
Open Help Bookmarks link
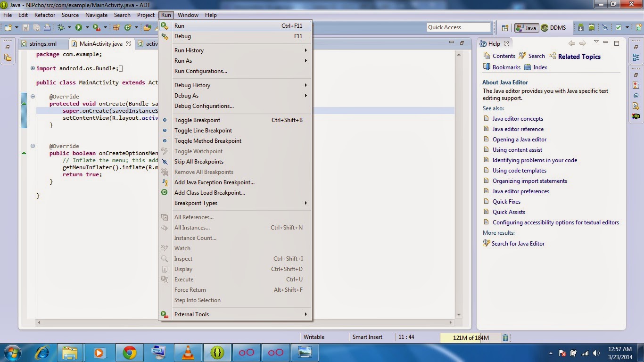(506, 67)
